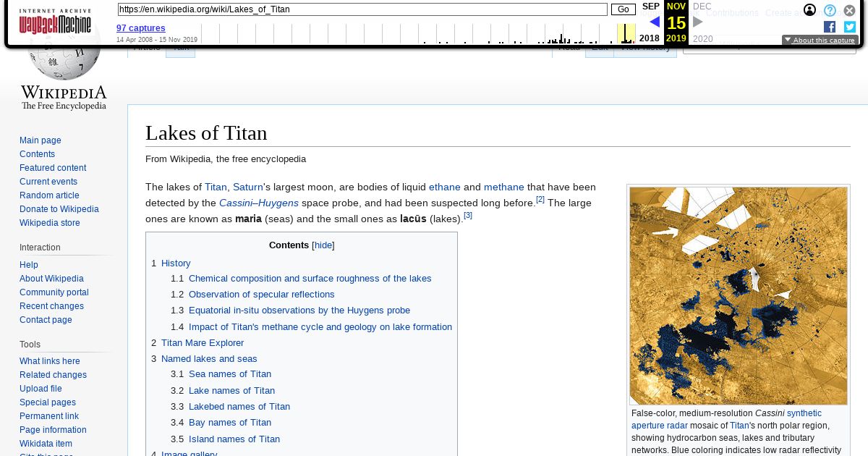
Task: Jump to Sea names of Titan section
Action: 230,374
